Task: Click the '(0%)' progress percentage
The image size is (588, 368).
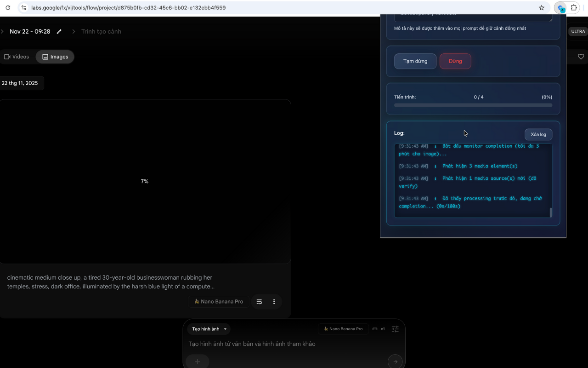Action: pos(547,97)
